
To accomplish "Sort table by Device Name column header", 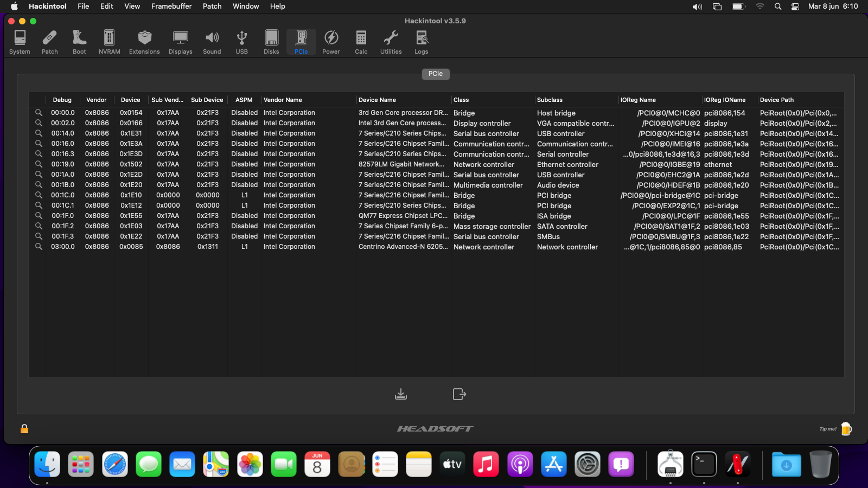I will click(404, 100).
